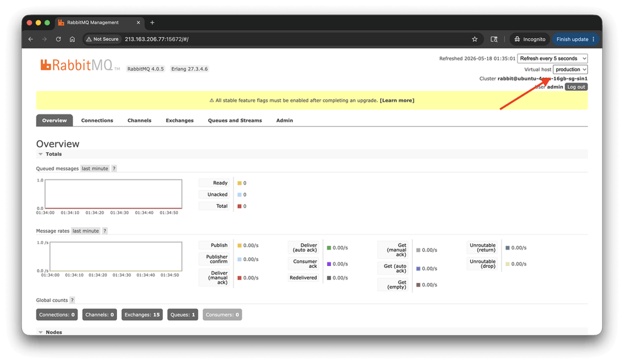The width and height of the screenshot is (624, 364).
Task: Click the RabbitMQ 4.0.5 version label
Action: click(x=146, y=69)
